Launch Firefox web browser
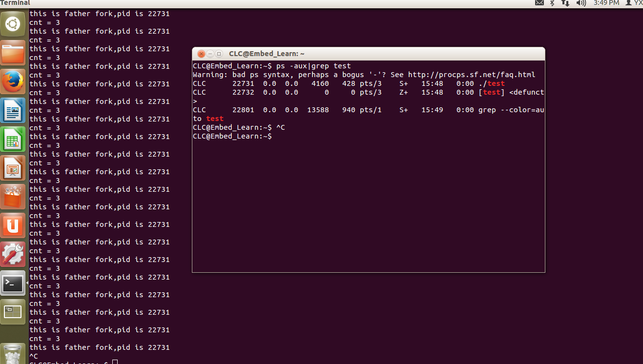 (x=13, y=81)
